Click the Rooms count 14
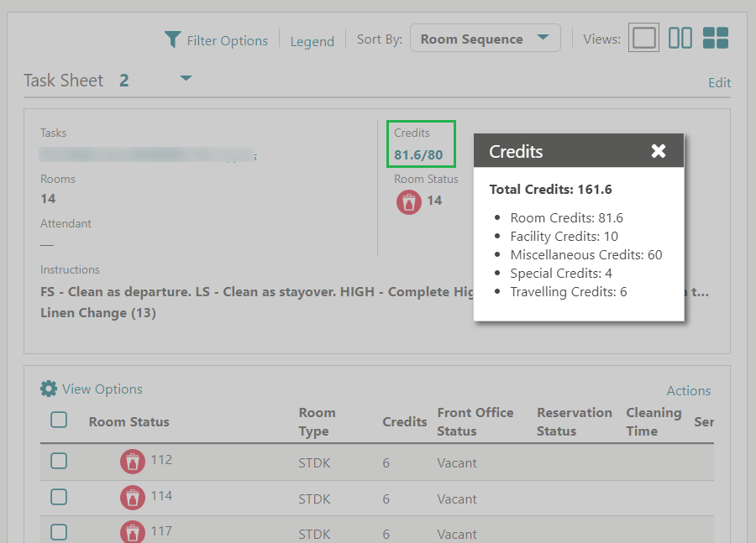The image size is (756, 543). click(48, 199)
